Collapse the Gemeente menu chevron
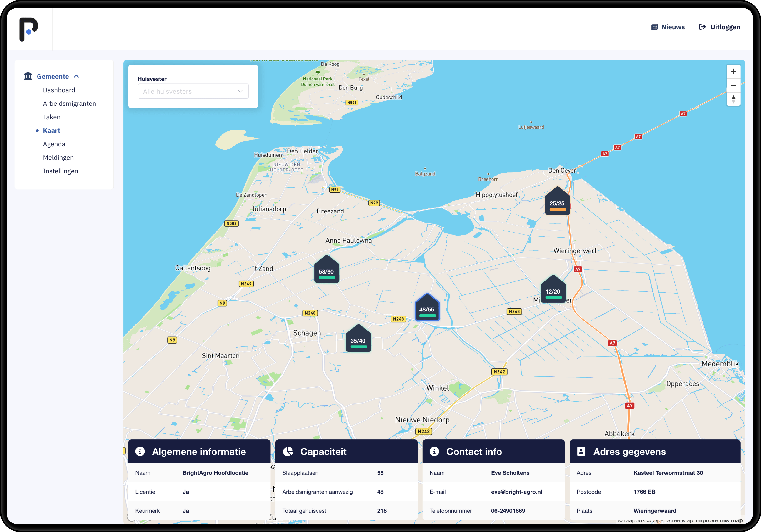This screenshot has width=761, height=532. pyautogui.click(x=77, y=76)
